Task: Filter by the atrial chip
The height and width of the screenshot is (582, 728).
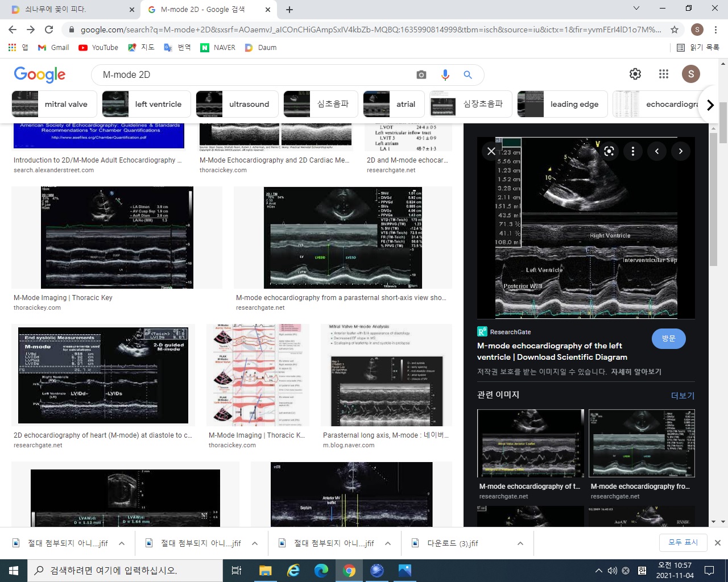Action: (x=394, y=104)
